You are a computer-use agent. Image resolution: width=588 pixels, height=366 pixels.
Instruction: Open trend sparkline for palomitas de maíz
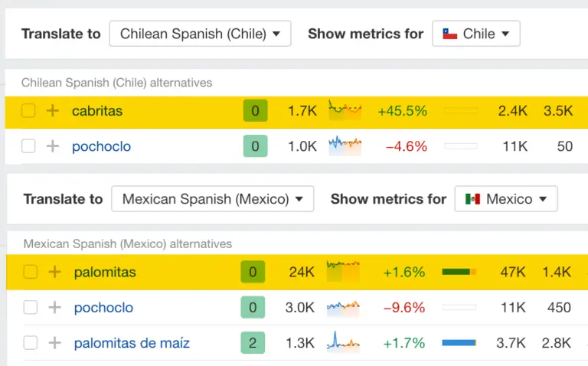343,342
